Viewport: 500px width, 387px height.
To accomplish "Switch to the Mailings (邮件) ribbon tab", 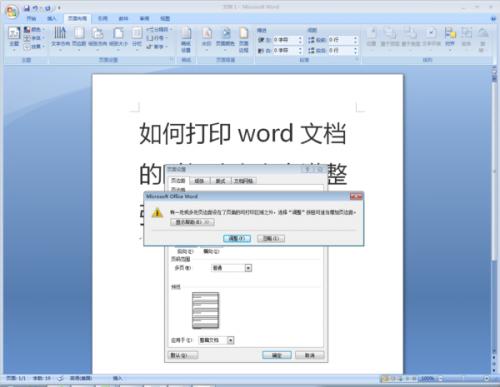I will (123, 18).
